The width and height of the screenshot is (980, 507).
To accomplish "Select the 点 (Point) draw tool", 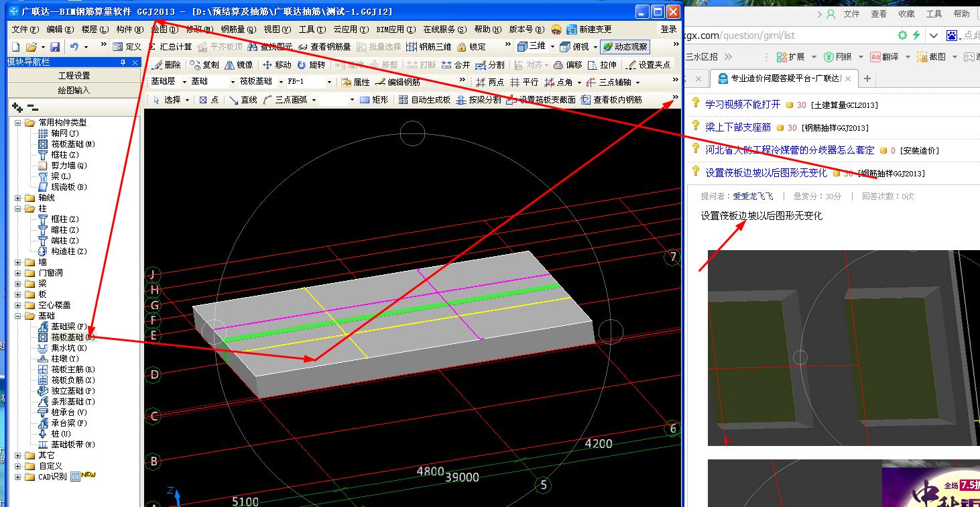I will 208,99.
